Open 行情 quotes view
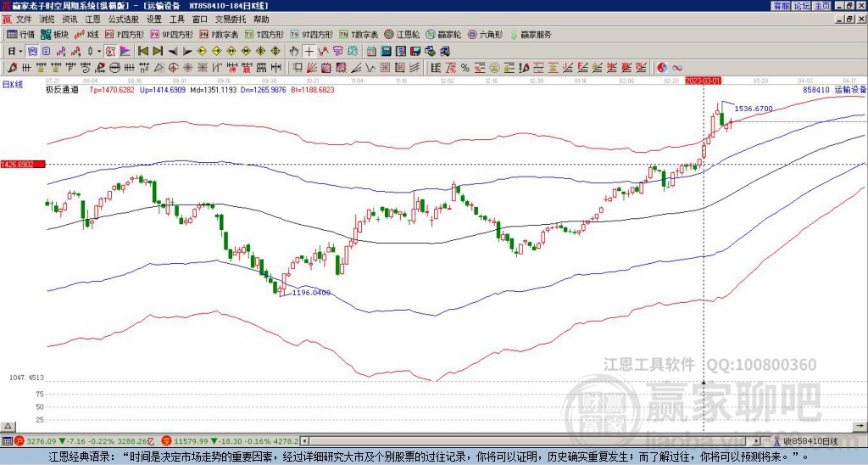Viewport: 868px width, 465px height. pyautogui.click(x=20, y=34)
